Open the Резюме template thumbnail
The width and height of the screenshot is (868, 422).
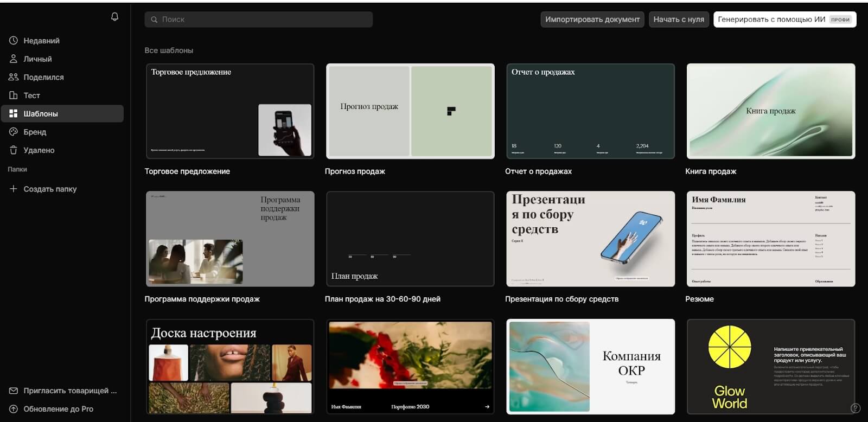(x=770, y=239)
